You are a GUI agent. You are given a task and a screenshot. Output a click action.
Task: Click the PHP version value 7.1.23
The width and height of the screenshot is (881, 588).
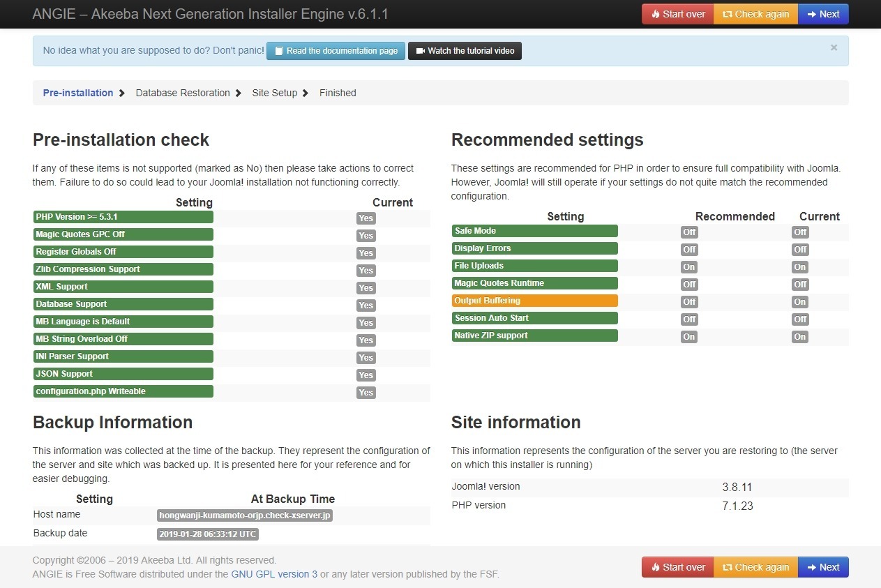pyautogui.click(x=737, y=506)
